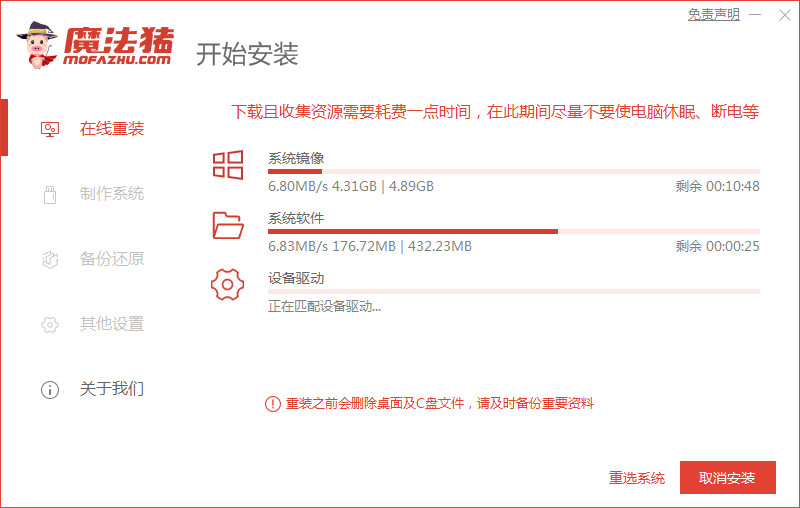
Task: Click the red warning exclamation icon
Action: [272, 404]
